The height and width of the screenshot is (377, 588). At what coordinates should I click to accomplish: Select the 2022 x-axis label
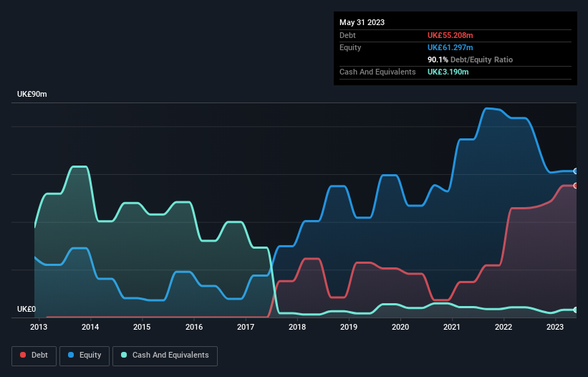503,327
